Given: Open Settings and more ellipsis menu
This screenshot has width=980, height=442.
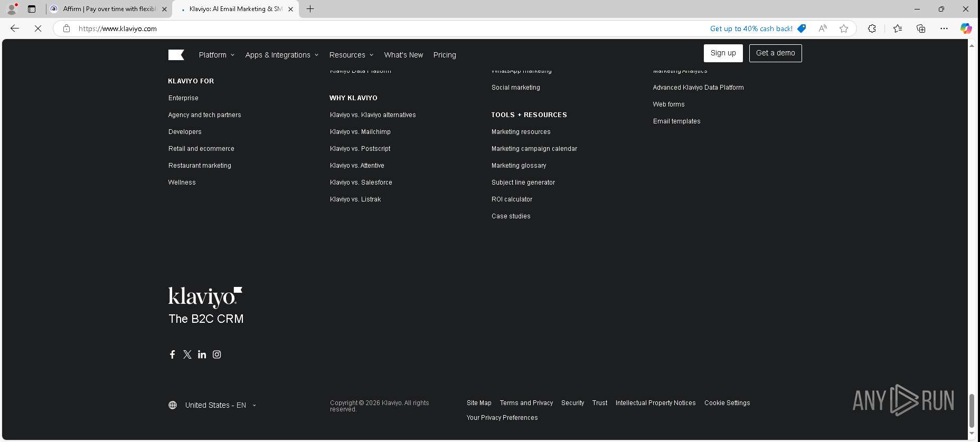Looking at the screenshot, I should click(x=944, y=28).
